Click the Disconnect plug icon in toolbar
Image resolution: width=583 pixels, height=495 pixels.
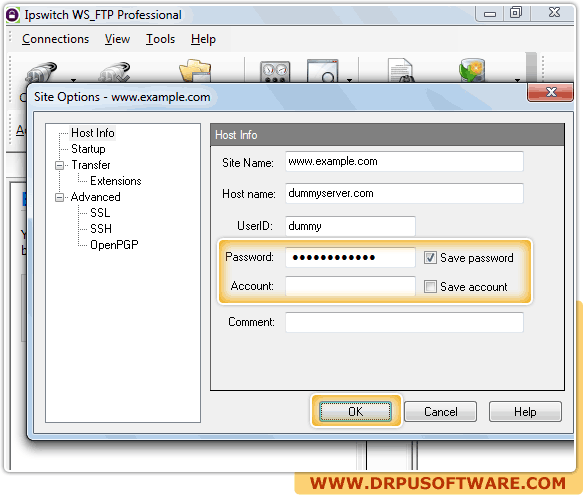point(115,72)
